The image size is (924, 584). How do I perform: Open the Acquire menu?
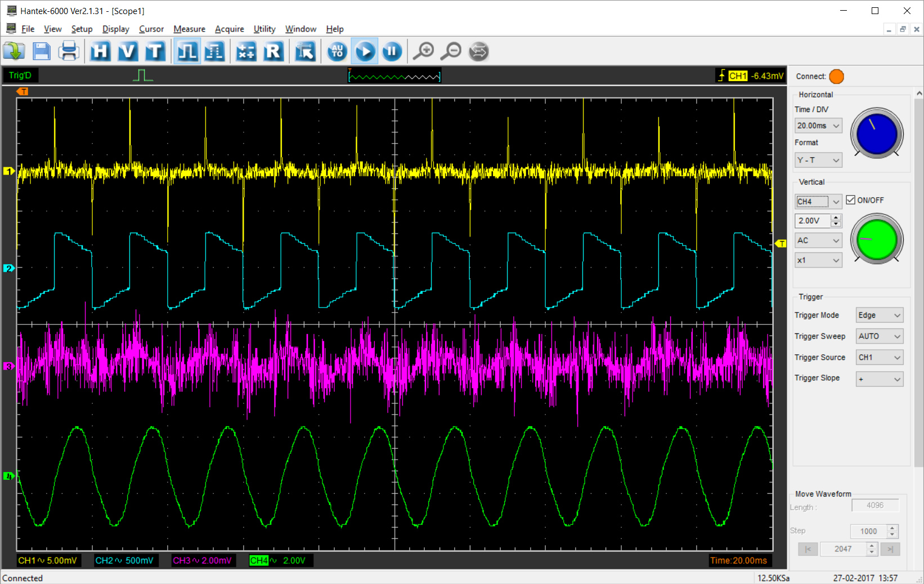click(x=229, y=29)
